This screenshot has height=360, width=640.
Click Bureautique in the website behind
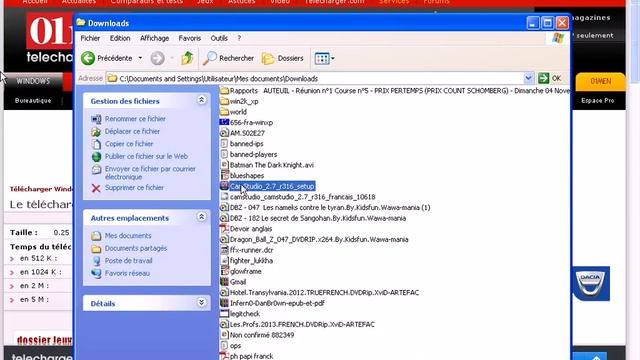(33, 100)
